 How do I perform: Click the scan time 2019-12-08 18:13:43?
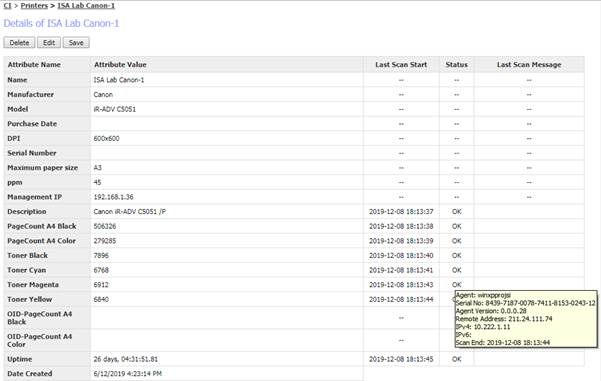pos(401,285)
